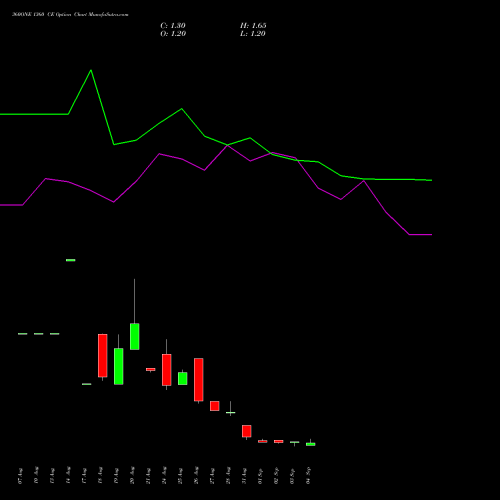Viewport: 500px width, 500px height.
Task: Select the green candle body above 20 Aug
Action: tap(135, 336)
